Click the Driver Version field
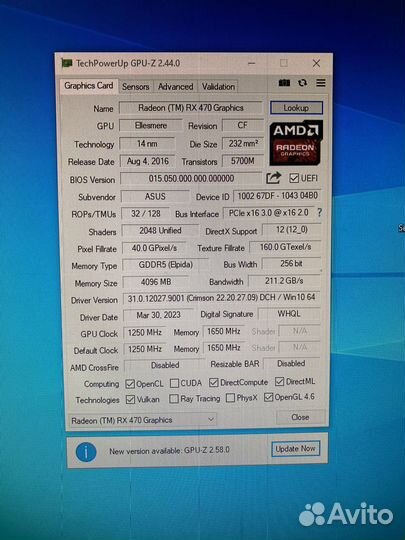This screenshot has width=405, height=540. point(221,298)
